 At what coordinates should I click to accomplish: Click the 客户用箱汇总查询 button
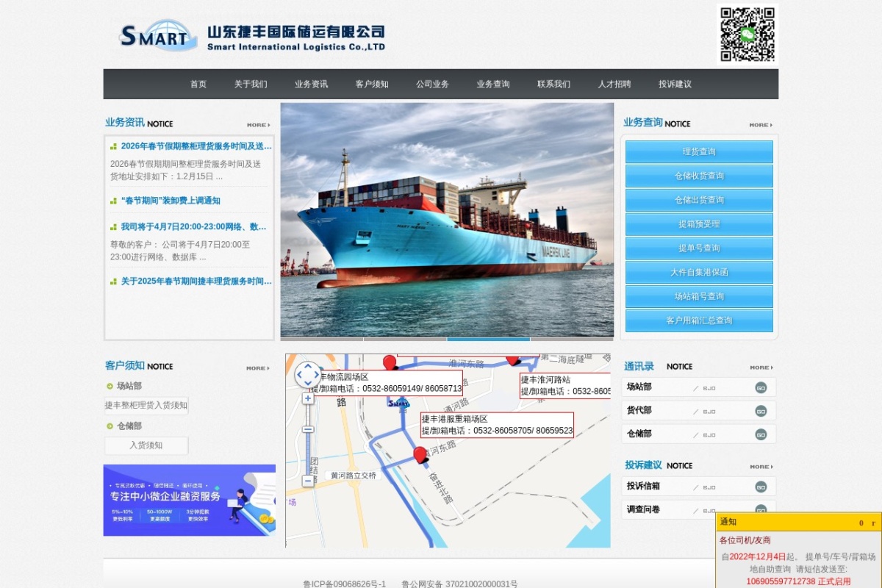tap(699, 320)
